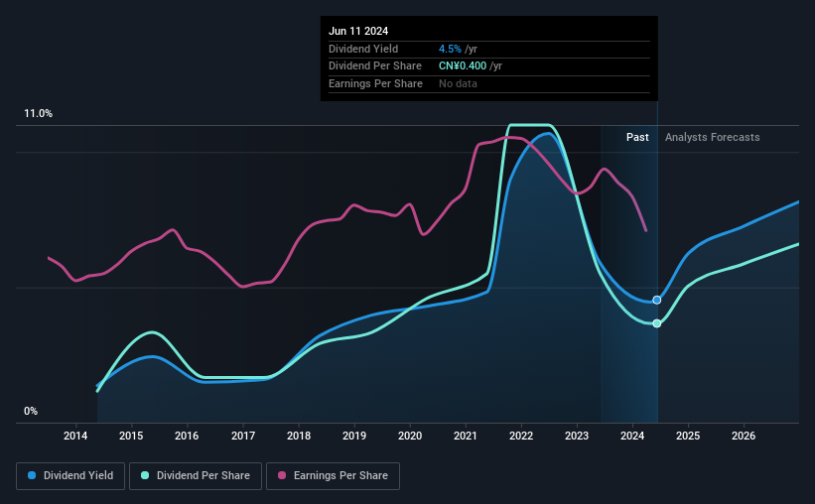The width and height of the screenshot is (815, 504).
Task: Select the blue Dividend Yield data point marker
Action: (657, 300)
